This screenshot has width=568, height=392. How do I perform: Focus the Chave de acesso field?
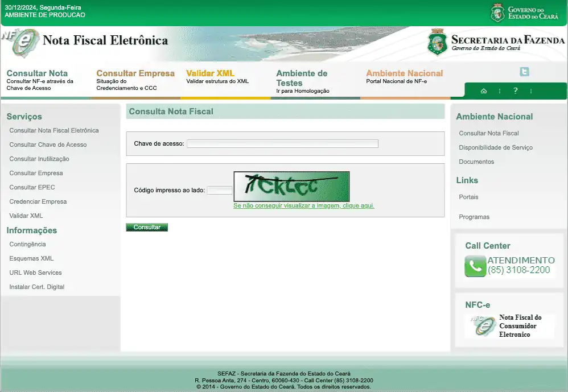tap(282, 144)
